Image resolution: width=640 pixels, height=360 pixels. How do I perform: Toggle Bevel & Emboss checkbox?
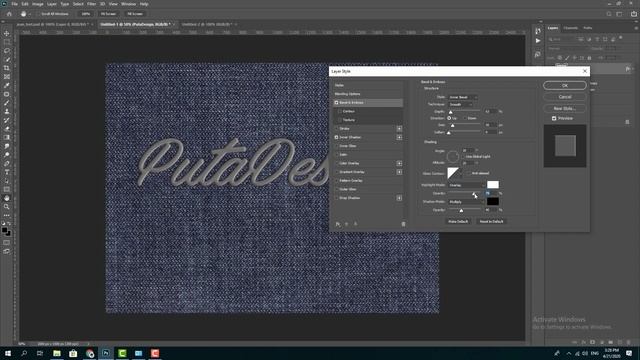(337, 102)
